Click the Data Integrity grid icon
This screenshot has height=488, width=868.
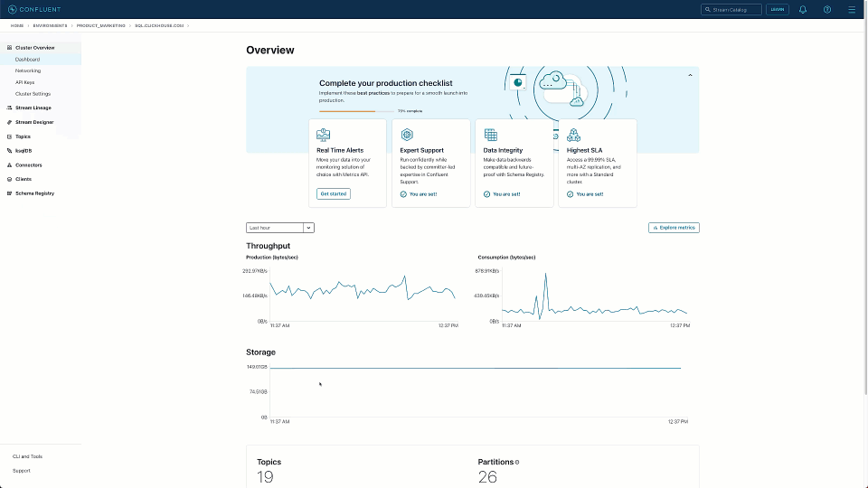coord(490,135)
